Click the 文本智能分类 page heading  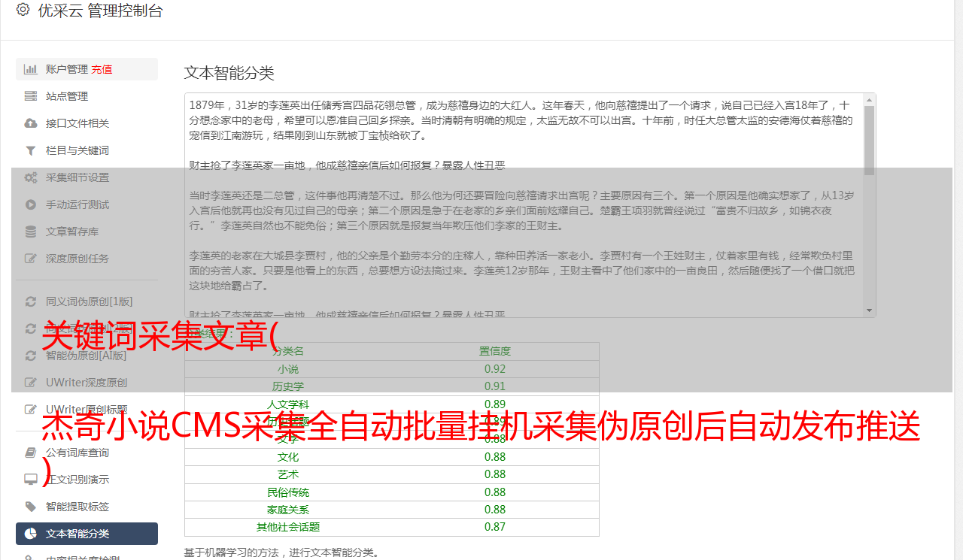tap(229, 73)
